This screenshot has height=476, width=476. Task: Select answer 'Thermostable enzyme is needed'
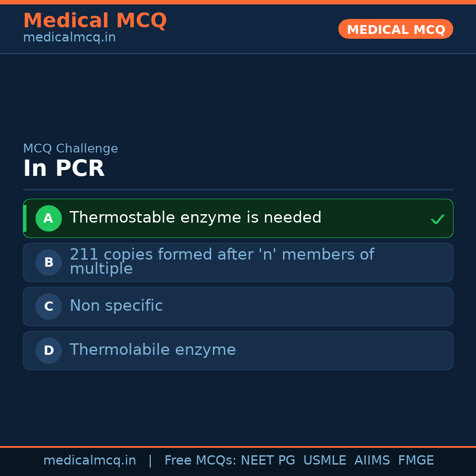coord(195,218)
